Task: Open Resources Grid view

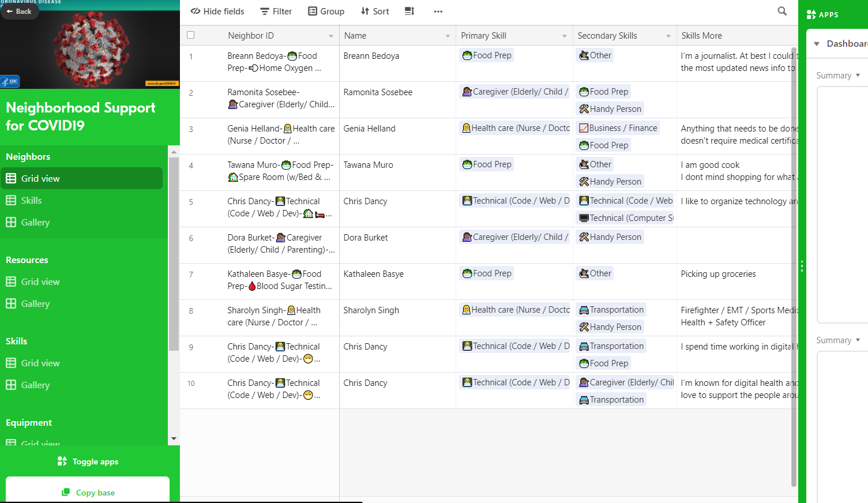Action: (x=82, y=281)
